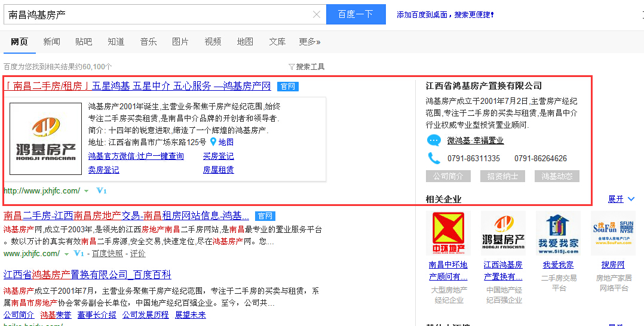This screenshot has width=644, height=326.
Task: Click the V1 credibility icon after http://www.jxhjfc.com/
Action: pos(102,191)
